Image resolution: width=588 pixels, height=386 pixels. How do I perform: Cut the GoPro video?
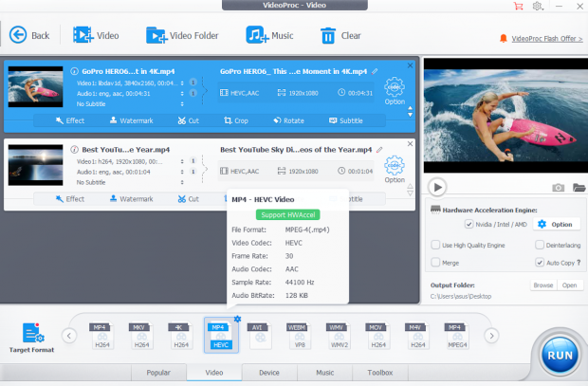coord(188,120)
